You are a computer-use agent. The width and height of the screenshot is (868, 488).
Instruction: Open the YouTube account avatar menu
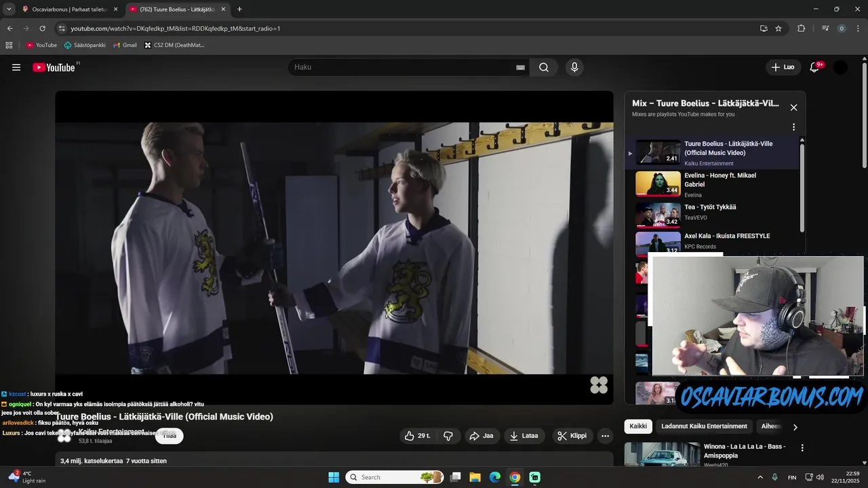[840, 67]
